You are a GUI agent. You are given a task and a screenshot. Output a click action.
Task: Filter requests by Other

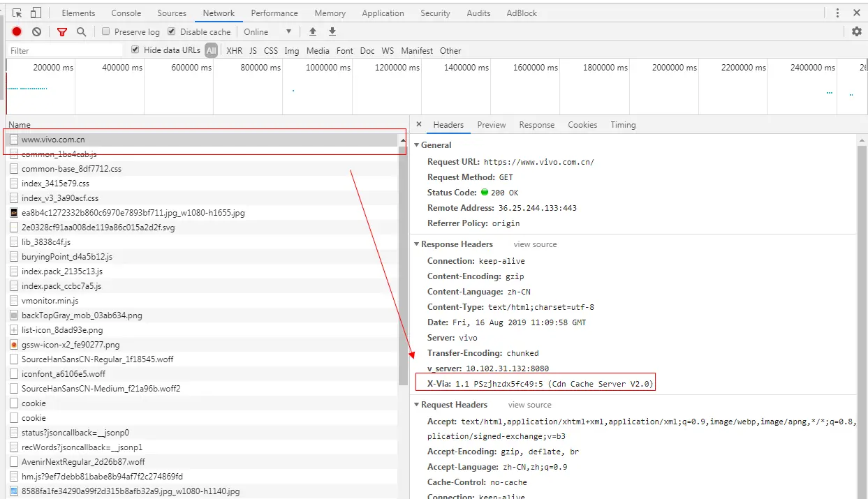[450, 50]
